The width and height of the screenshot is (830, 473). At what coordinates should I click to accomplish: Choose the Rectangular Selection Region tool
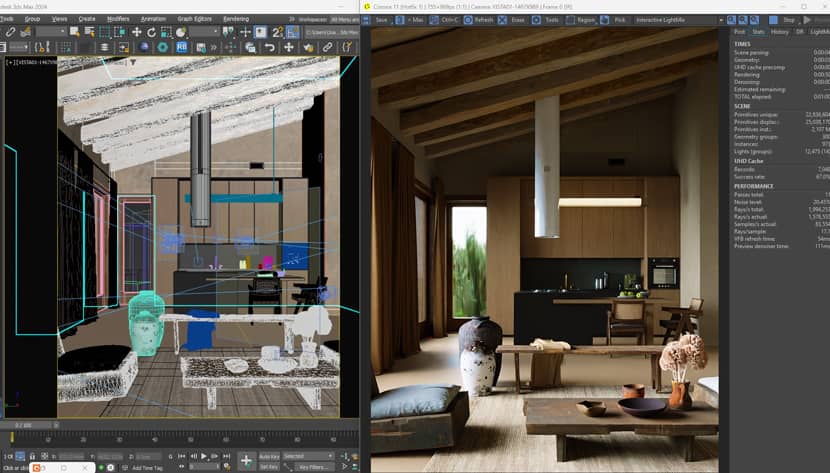pyautogui.click(x=105, y=32)
